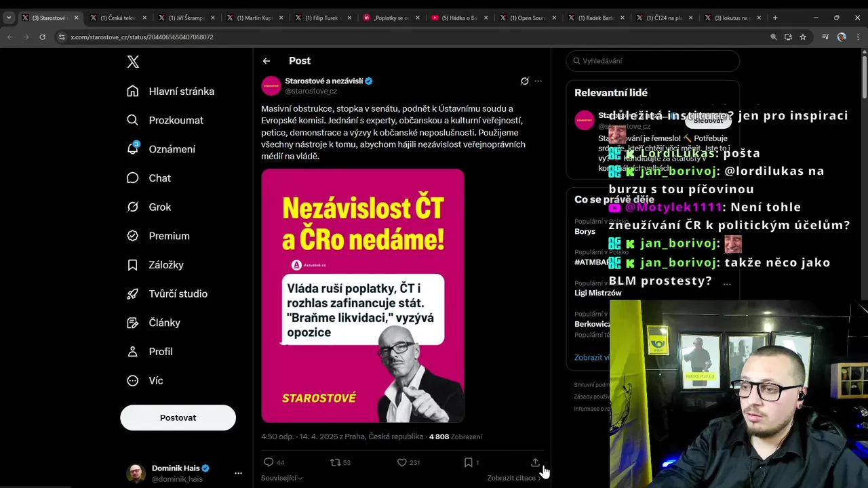
Task: Bookmark the post with the bookmark icon
Action: point(468,462)
